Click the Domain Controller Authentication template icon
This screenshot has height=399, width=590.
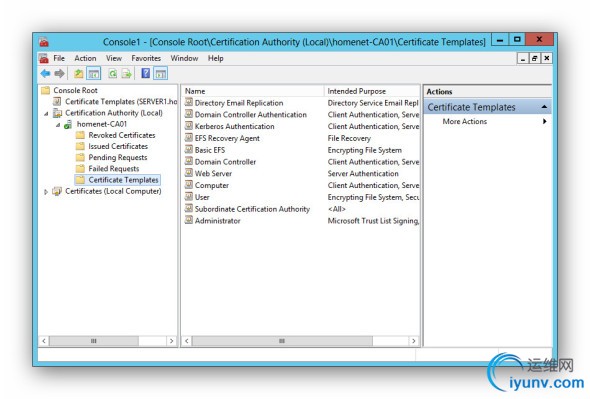[x=189, y=114]
